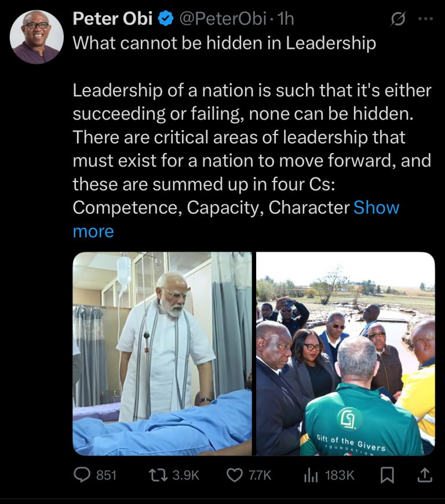Image resolution: width=445 pixels, height=504 pixels.
Task: Tap the retweet icon
Action: (158, 475)
